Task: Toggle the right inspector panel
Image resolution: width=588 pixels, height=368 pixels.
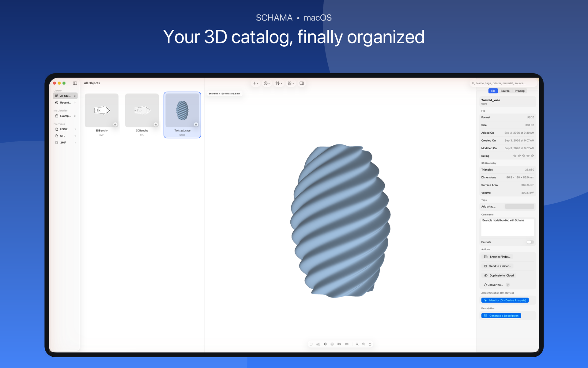Action: tap(302, 83)
